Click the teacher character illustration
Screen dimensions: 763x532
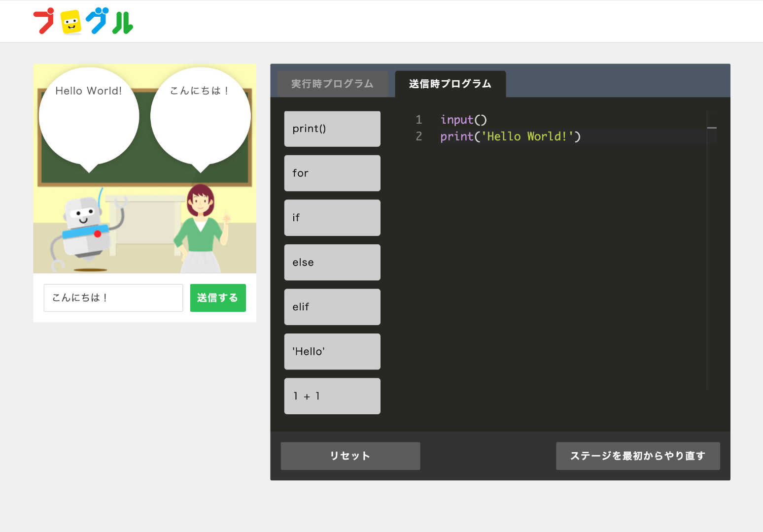[x=201, y=229]
